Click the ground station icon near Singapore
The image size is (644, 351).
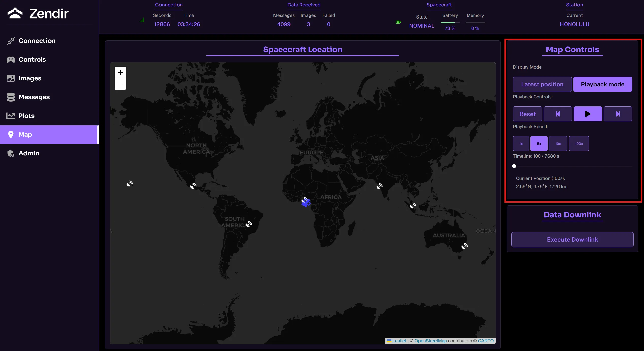tap(413, 205)
